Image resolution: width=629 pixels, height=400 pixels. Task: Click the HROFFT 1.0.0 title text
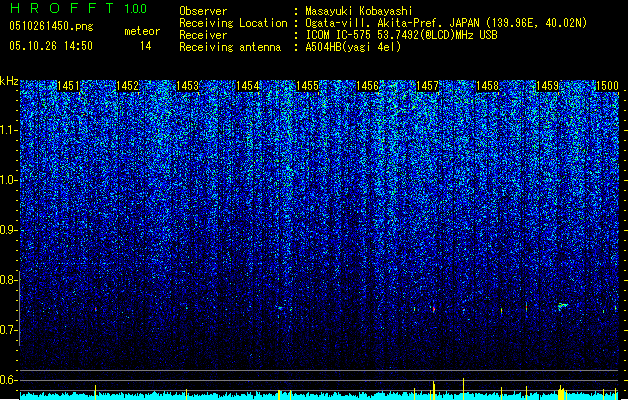coord(78,8)
